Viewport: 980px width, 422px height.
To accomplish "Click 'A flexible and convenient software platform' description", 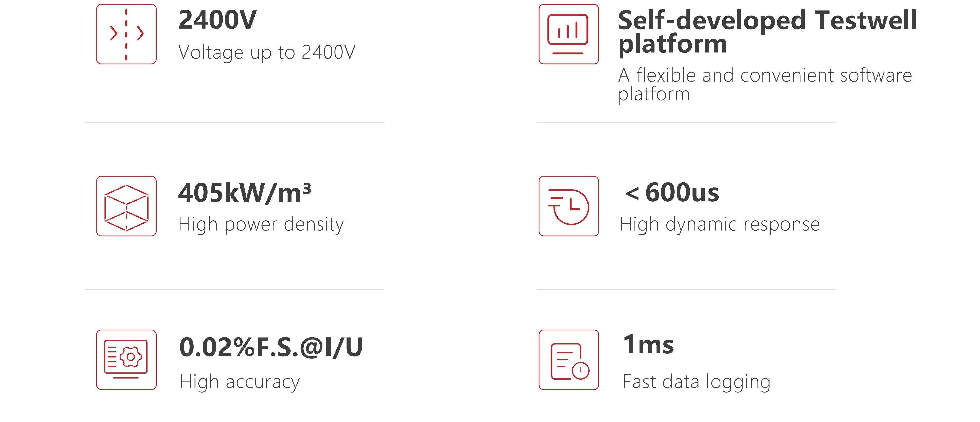I will pos(765,84).
